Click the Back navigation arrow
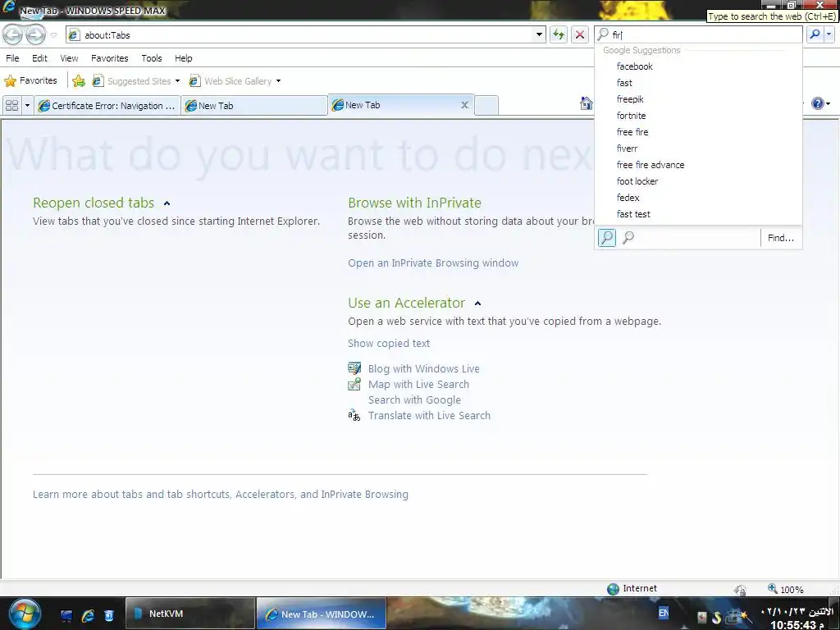Screen dimensions: 840x630 (x=13, y=34)
